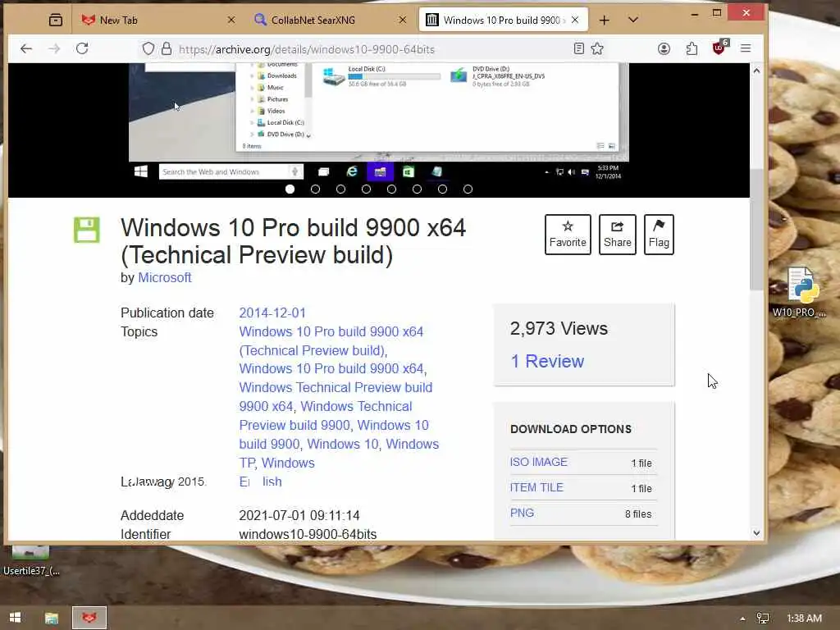
Task: Open the Windows Start button on taskbar
Action: pos(15,618)
